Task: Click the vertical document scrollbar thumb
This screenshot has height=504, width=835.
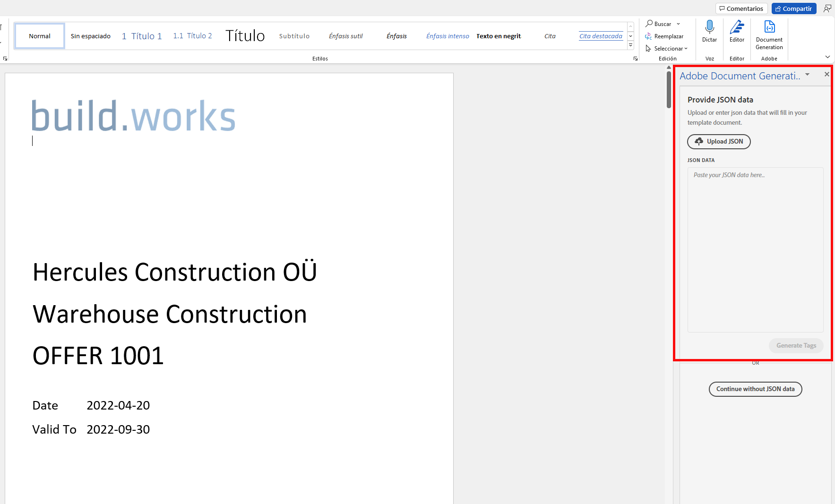Action: [x=669, y=89]
